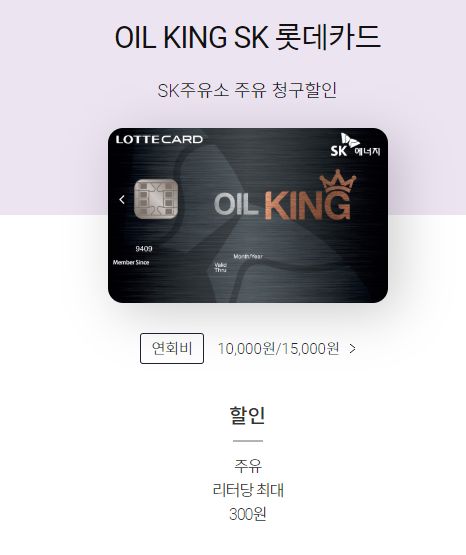The width and height of the screenshot is (466, 555).
Task: Click the crown icon above KING
Action: (x=338, y=181)
